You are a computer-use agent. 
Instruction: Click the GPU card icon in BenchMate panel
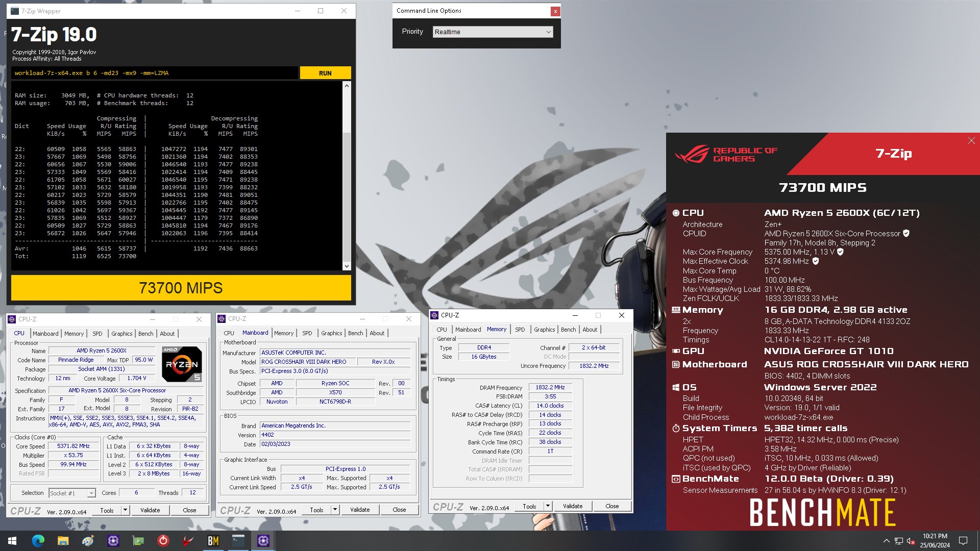[x=676, y=352]
